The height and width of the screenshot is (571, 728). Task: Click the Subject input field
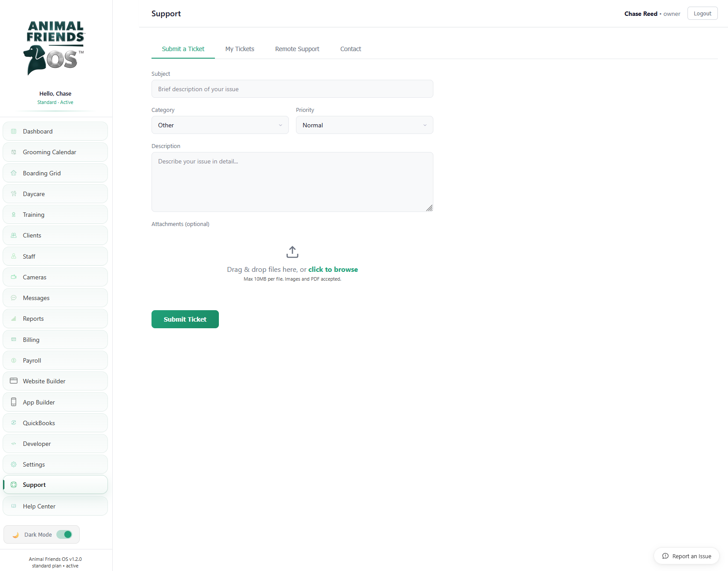pos(292,89)
